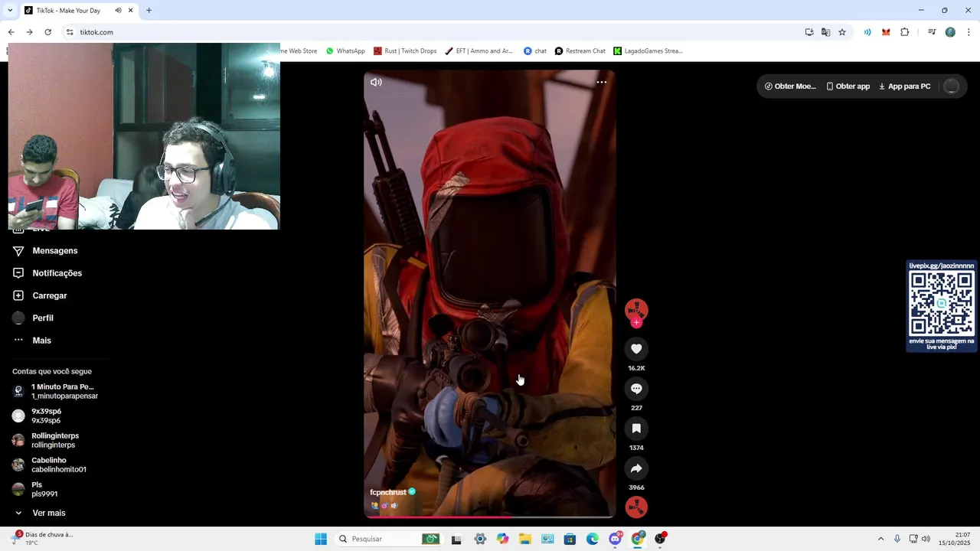Image resolution: width=980 pixels, height=551 pixels.
Task: Like the video with the heart icon
Action: coord(636,349)
